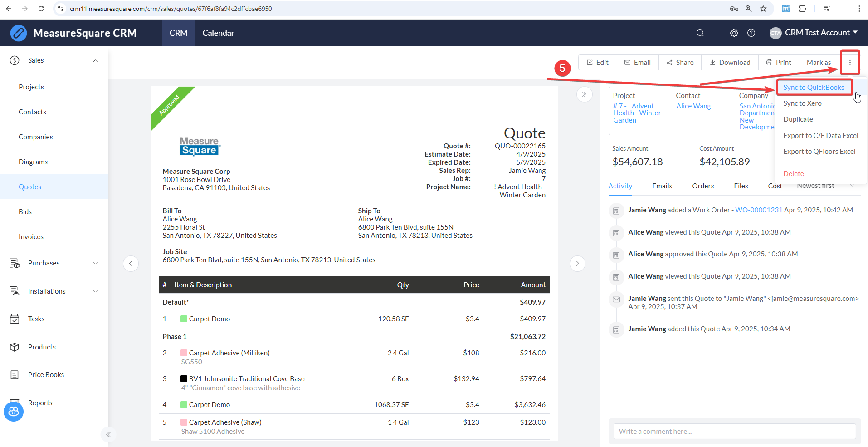868x447 pixels.
Task: Collapse the quote details panel double-chevron
Action: tap(585, 94)
